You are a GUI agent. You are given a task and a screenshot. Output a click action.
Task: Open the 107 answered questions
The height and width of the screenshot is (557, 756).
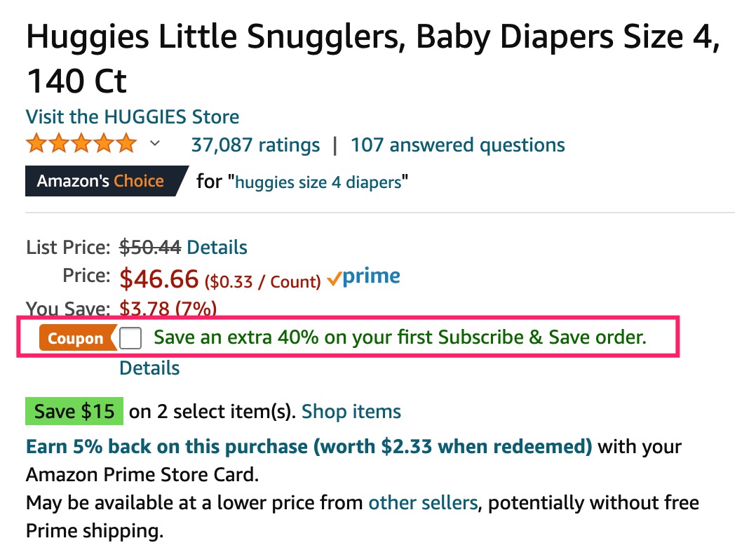[457, 145]
